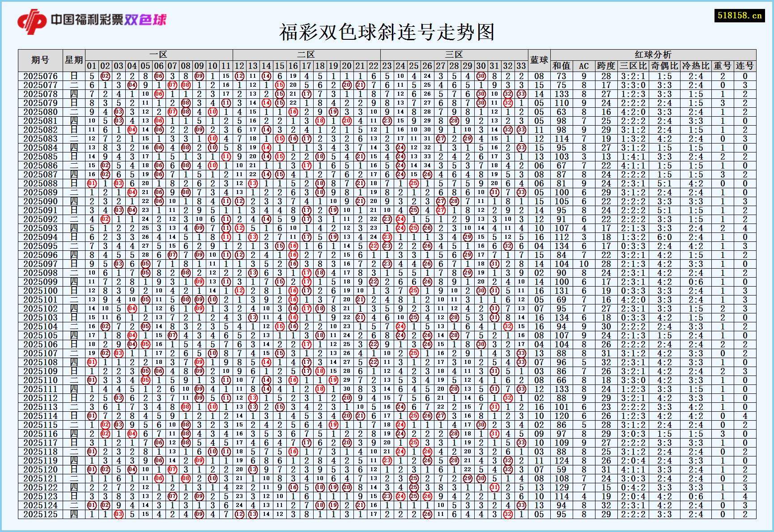Click the 红球分析 section header
The width and height of the screenshot is (774, 532).
pos(653,54)
